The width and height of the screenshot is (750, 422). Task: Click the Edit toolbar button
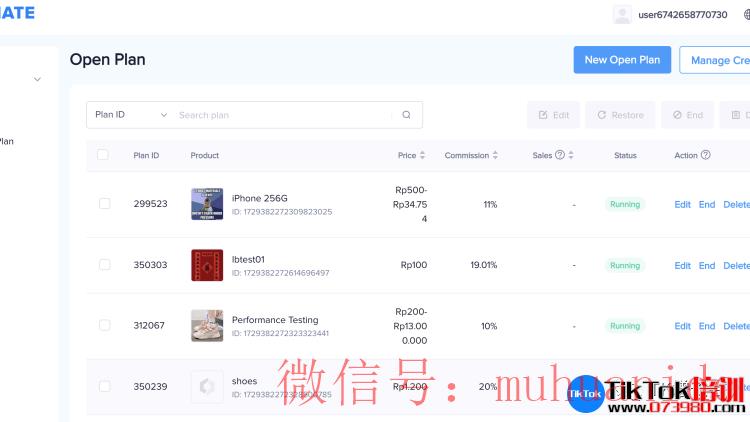(553, 115)
